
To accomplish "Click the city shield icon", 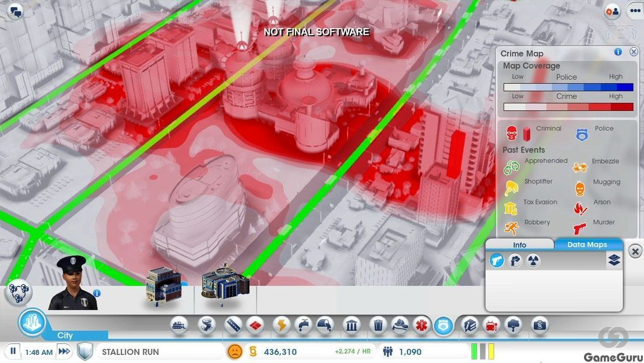I will tap(85, 351).
